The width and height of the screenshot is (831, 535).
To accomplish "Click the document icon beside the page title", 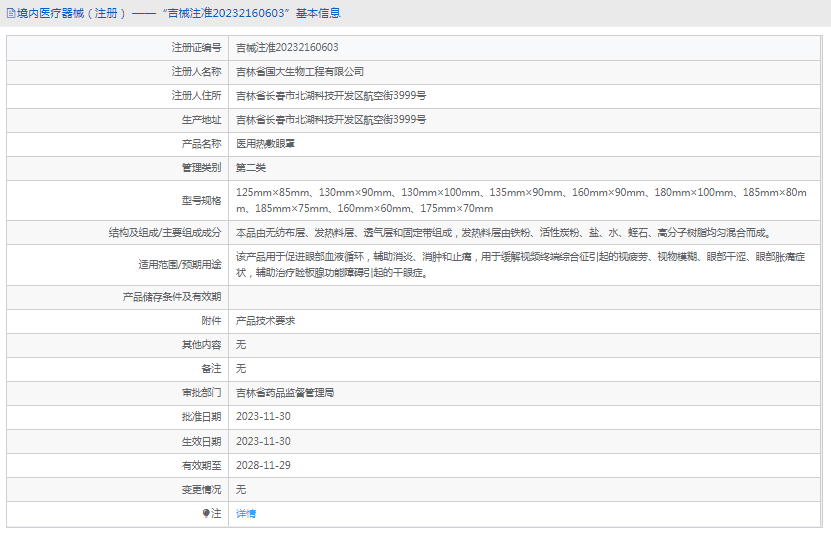I will pos(10,13).
